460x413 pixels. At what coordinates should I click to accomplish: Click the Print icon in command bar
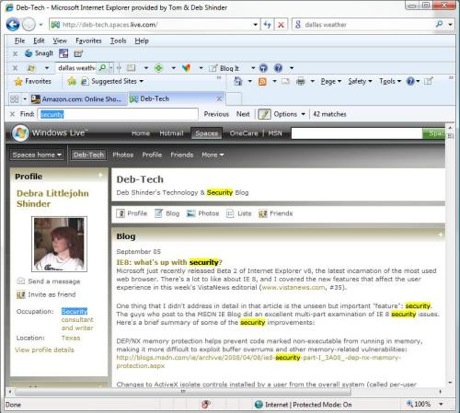coord(301,81)
